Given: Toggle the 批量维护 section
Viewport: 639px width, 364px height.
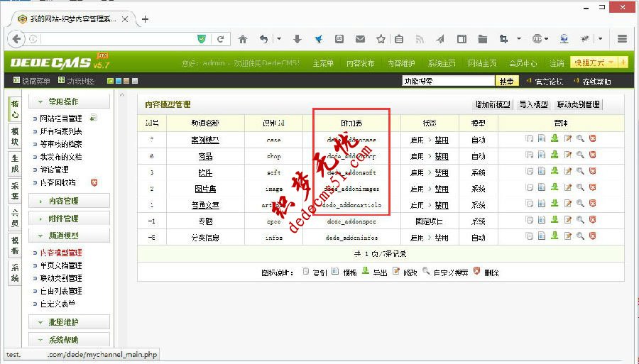Looking at the screenshot, I should tap(69, 322).
